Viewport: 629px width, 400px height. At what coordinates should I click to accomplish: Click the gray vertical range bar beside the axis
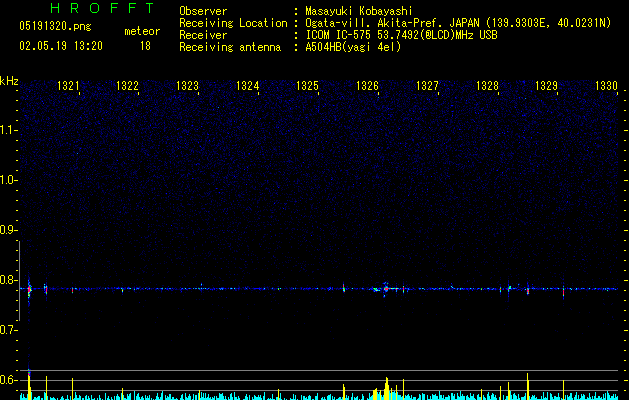[19, 281]
